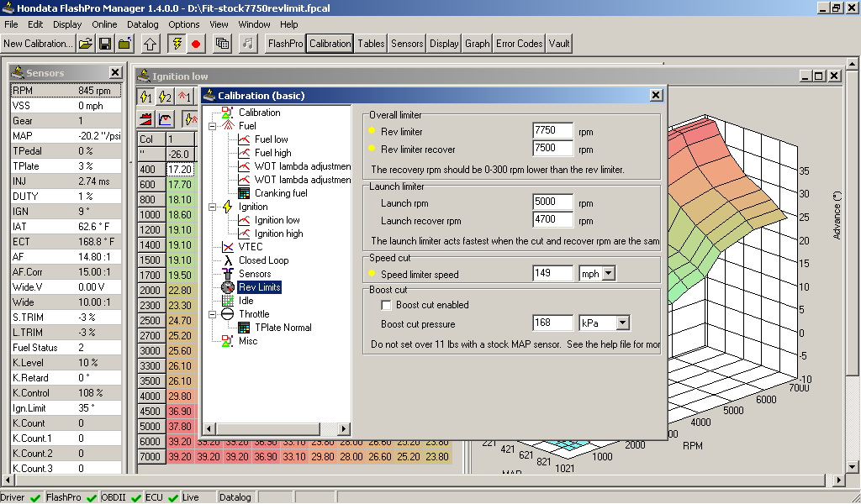
Task: Open the Options menu
Action: point(184,24)
